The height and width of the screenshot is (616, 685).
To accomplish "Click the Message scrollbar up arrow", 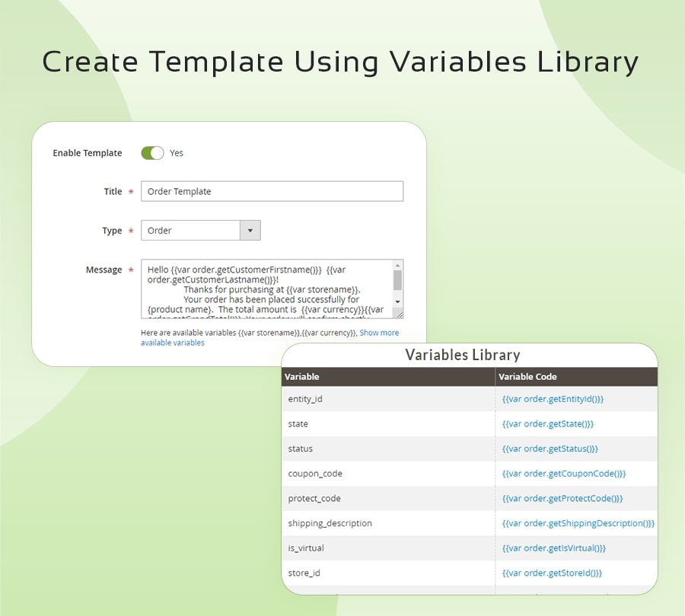I will pos(397,266).
